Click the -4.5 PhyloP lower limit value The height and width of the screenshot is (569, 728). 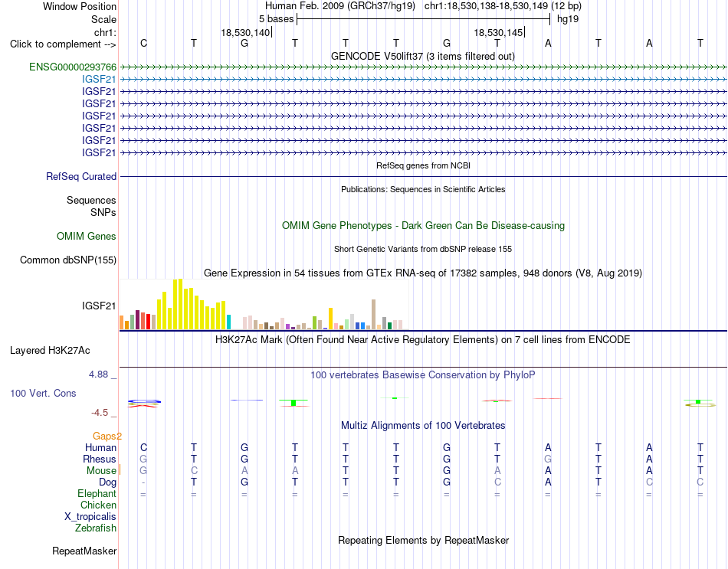[100, 413]
